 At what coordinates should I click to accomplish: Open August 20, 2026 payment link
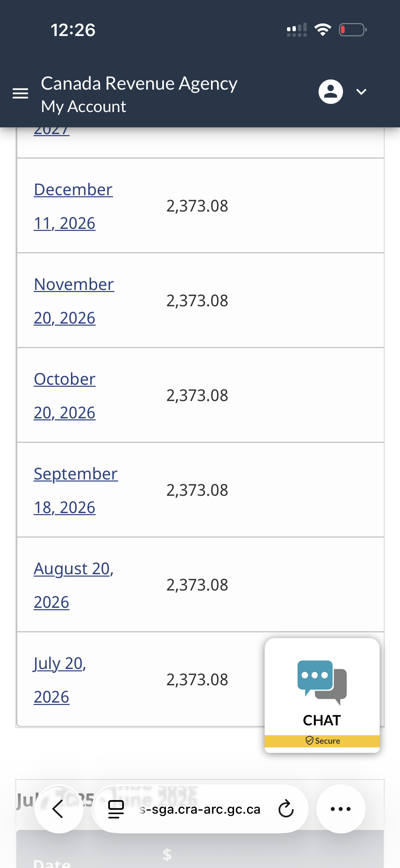(x=74, y=585)
